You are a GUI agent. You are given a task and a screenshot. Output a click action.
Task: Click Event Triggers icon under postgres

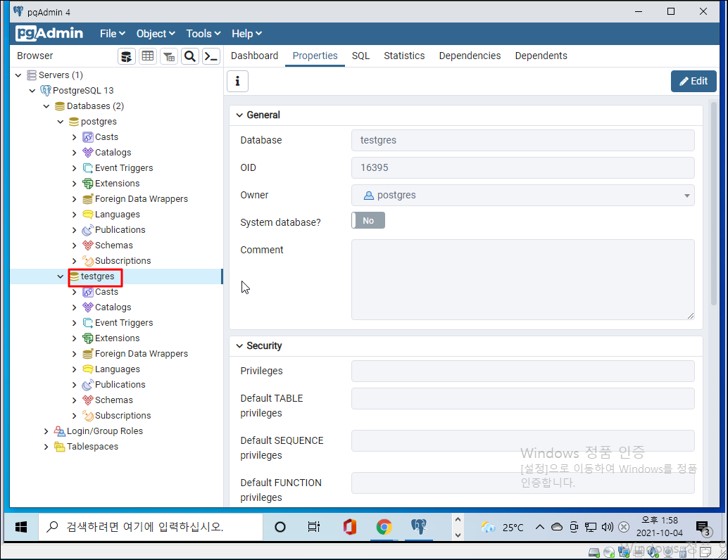tap(88, 168)
